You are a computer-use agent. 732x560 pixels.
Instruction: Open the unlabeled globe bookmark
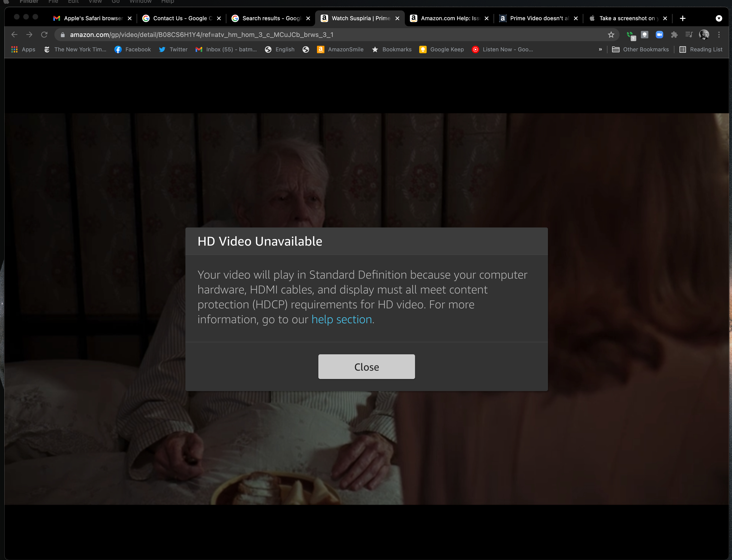tap(306, 49)
